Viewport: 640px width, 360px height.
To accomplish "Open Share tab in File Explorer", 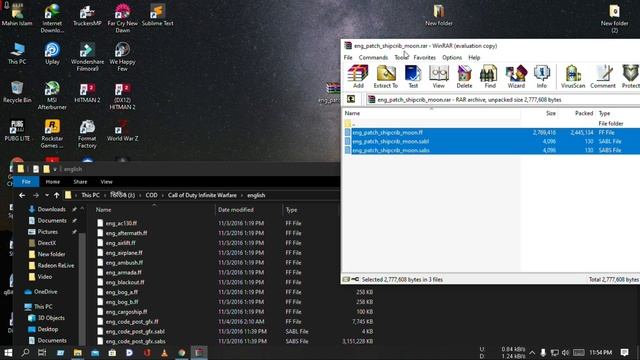I will 80,182.
